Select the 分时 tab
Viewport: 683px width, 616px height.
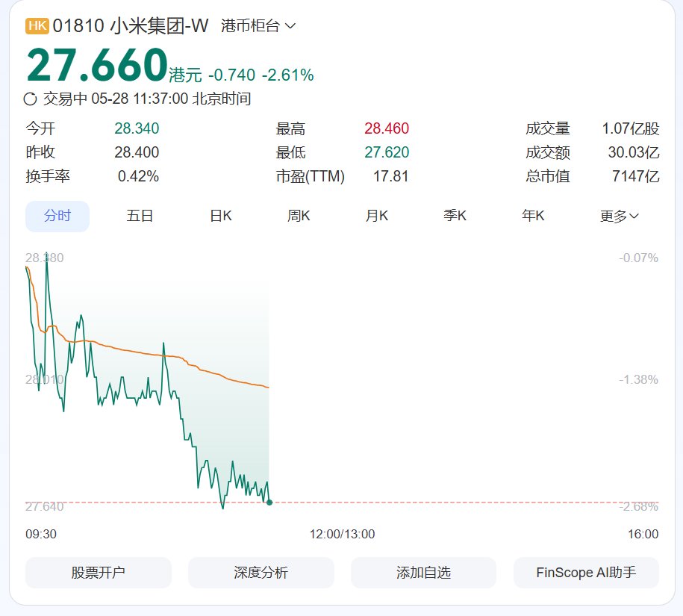57,216
